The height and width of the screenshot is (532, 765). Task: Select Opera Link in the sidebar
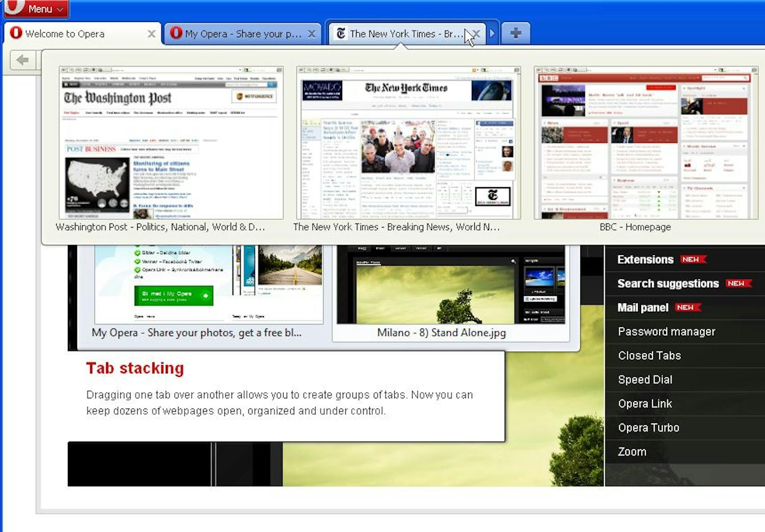click(645, 403)
